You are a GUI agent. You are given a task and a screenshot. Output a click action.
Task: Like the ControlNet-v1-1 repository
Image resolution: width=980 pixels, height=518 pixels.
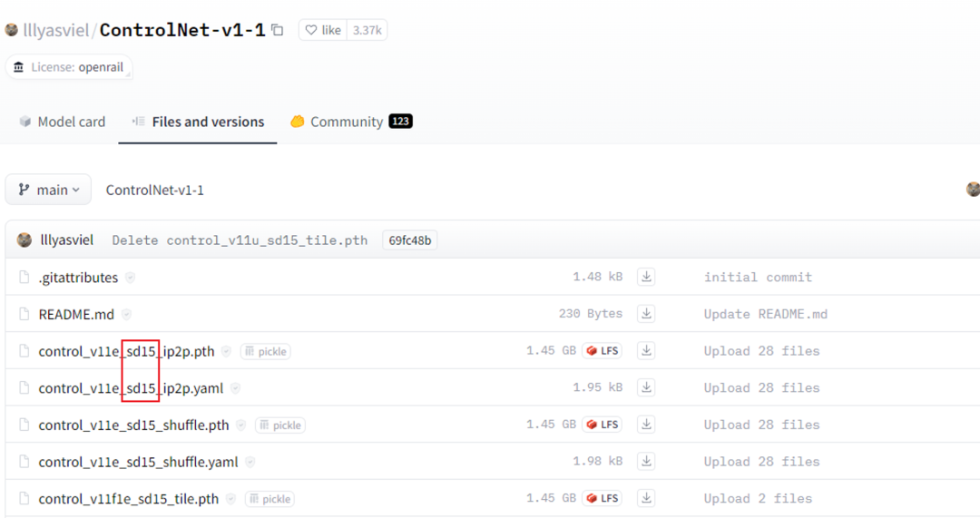(323, 30)
